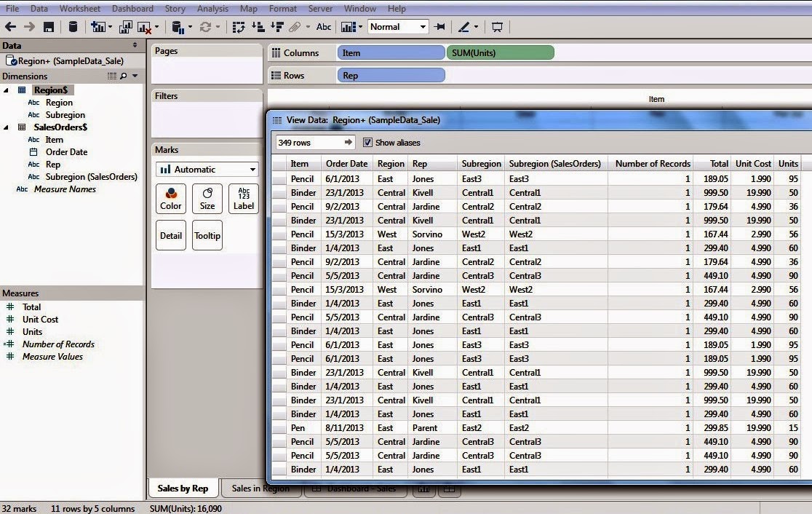Select the Subregion dimension under Region$
812x514 pixels.
[x=65, y=115]
